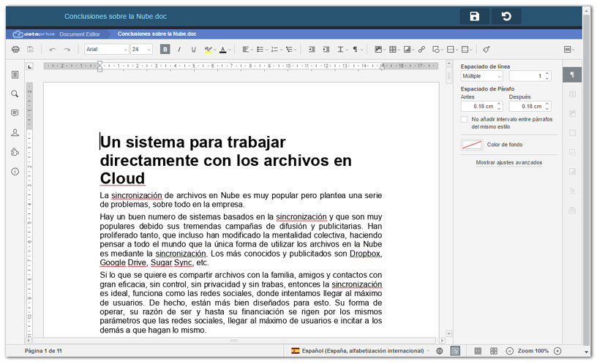Open the search tool in left sidebar
The image size is (597, 364).
coord(15,94)
